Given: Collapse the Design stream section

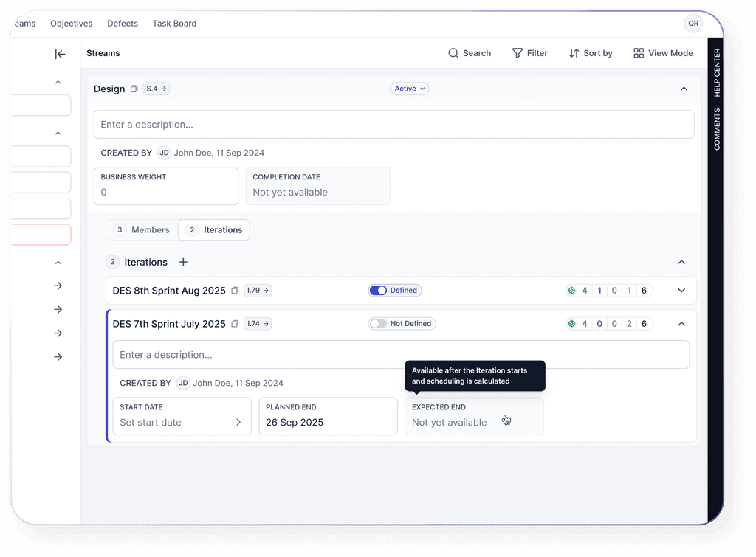Looking at the screenshot, I should coord(684,89).
